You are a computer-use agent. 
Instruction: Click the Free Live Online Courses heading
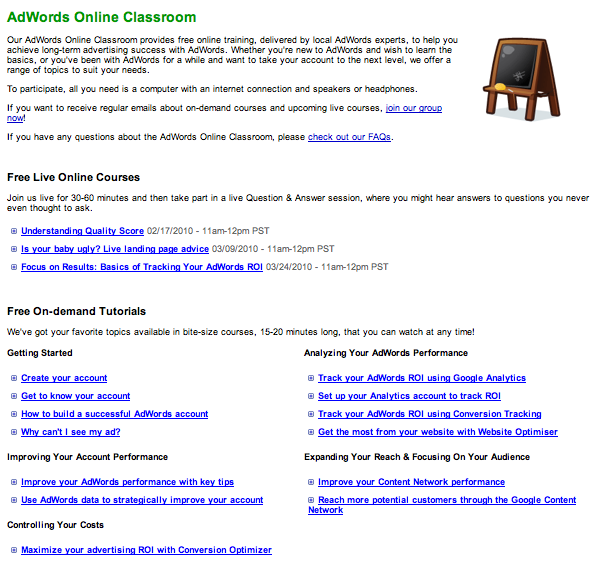73,177
